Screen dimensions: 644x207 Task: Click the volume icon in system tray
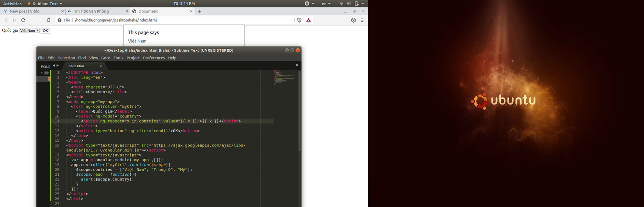349,4
